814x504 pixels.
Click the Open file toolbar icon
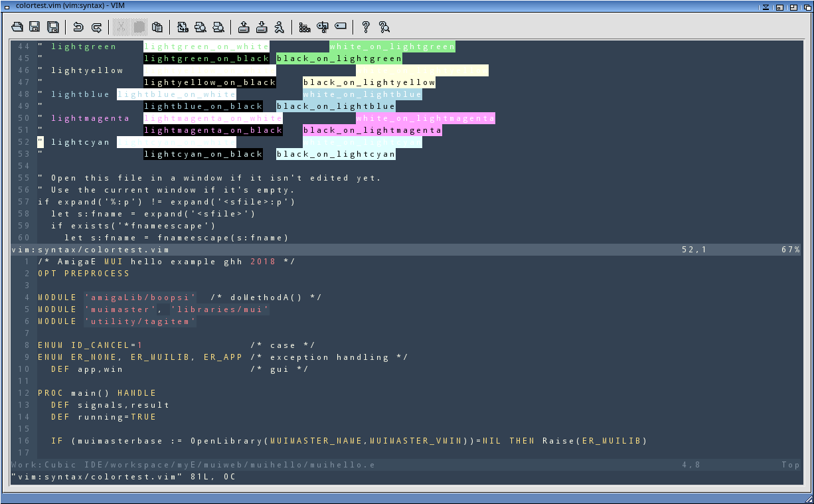coord(18,27)
